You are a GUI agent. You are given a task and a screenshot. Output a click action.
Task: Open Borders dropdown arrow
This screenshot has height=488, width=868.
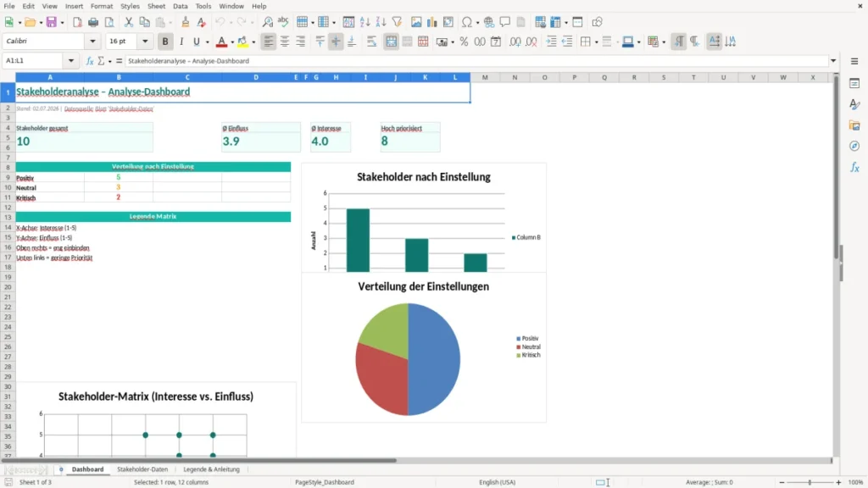click(596, 42)
